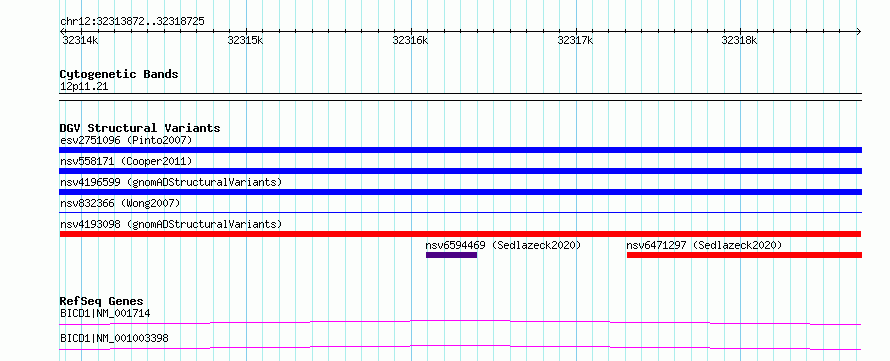Click the blue bar under nsv4196599
Viewport: 890px width, 361px height.
[460, 192]
